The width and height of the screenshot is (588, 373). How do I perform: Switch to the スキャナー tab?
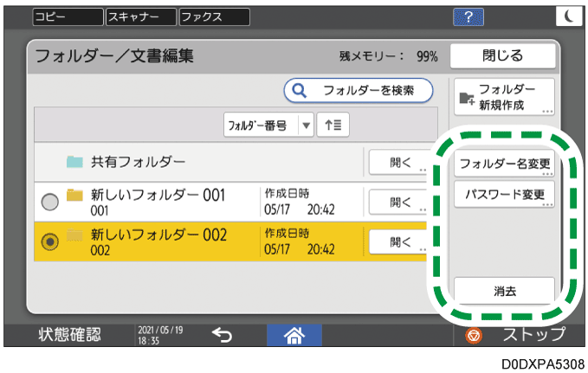click(x=141, y=16)
